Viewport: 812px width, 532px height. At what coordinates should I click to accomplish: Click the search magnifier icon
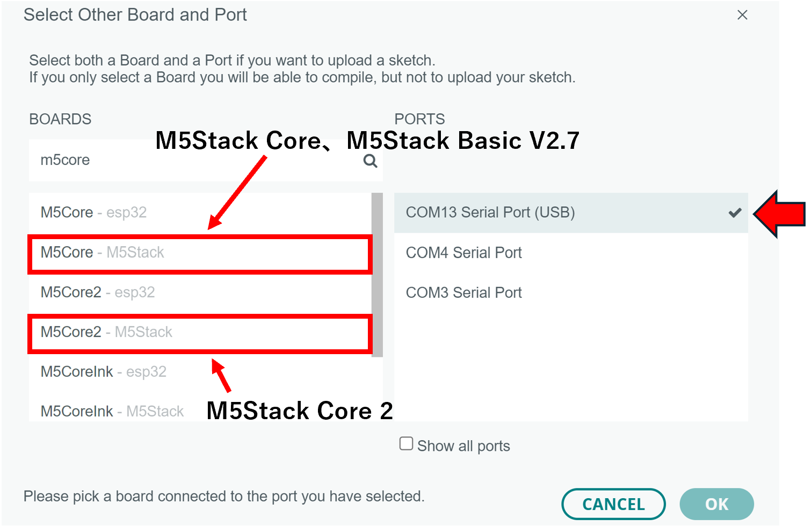[x=370, y=160]
